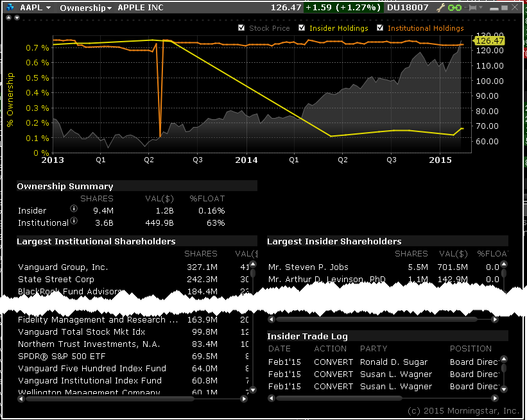Viewport: 527px width, 420px height.
Task: Click right scroll arrow under Insider Trade Log
Action: tap(495, 398)
